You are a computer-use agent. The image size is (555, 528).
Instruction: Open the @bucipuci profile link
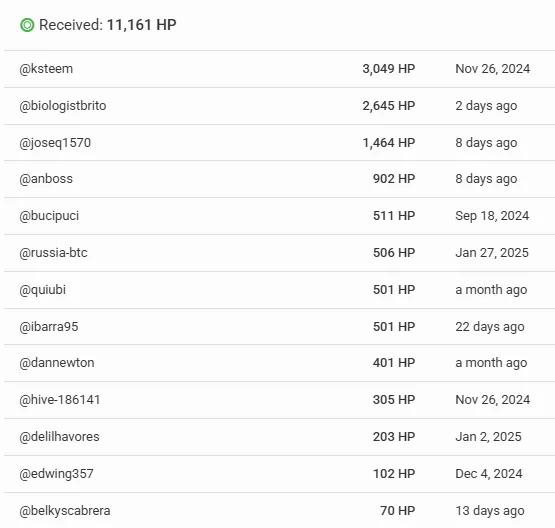[x=49, y=216]
